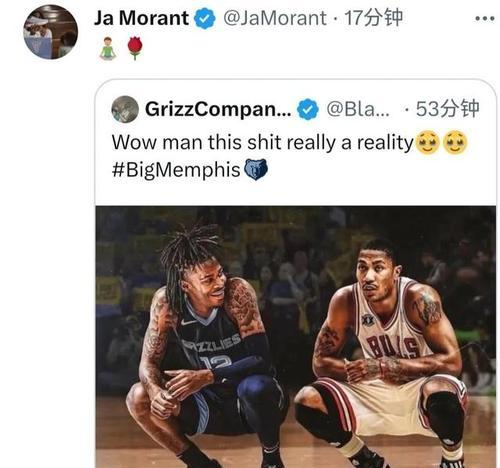Click the first smiling face emoji
Screen dimensions: 500x468
[x=428, y=143]
